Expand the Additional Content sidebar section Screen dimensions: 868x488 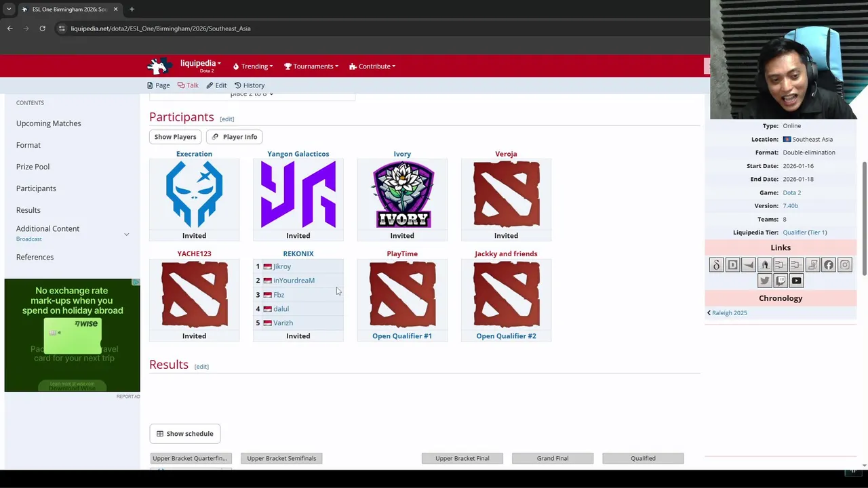(126, 234)
